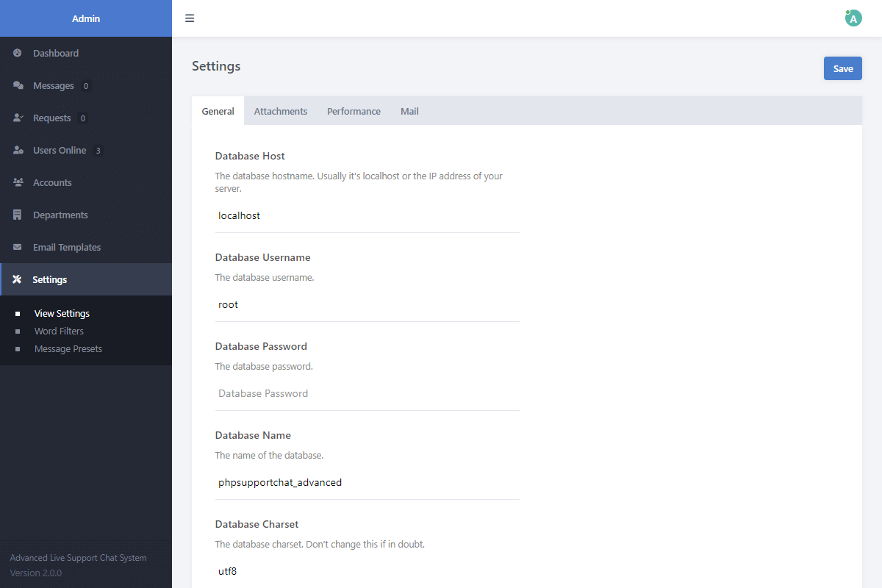This screenshot has width=882, height=588.
Task: Click the Requests count badge
Action: [82, 118]
